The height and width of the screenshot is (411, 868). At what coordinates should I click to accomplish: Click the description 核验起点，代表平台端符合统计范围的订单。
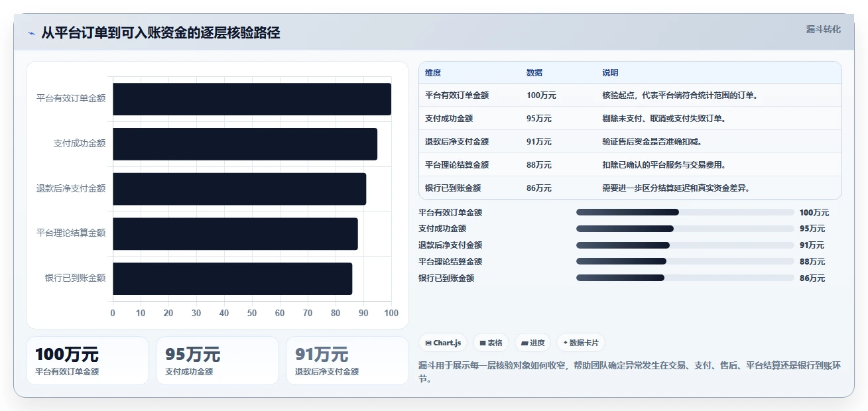tap(680, 95)
